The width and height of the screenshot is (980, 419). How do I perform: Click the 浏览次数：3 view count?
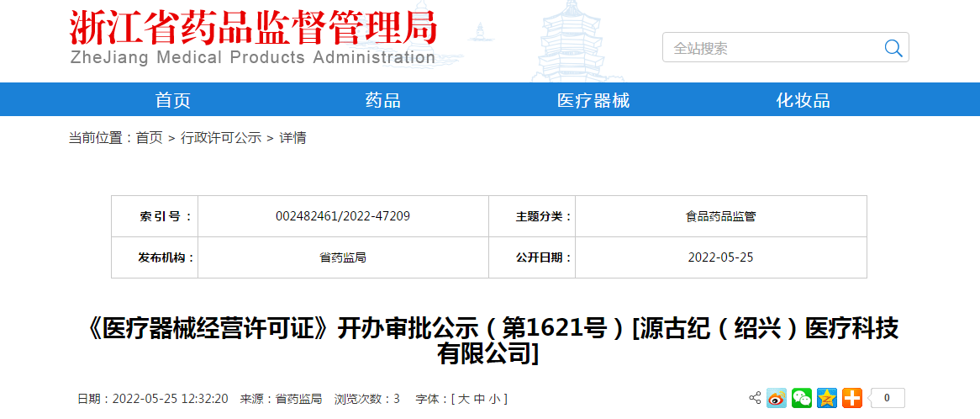[x=367, y=398]
